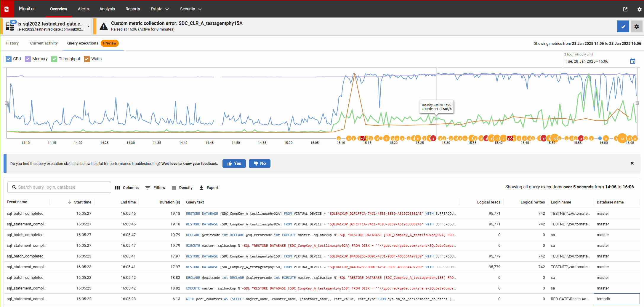Disable the CPU metric checkbox

pos(9,59)
